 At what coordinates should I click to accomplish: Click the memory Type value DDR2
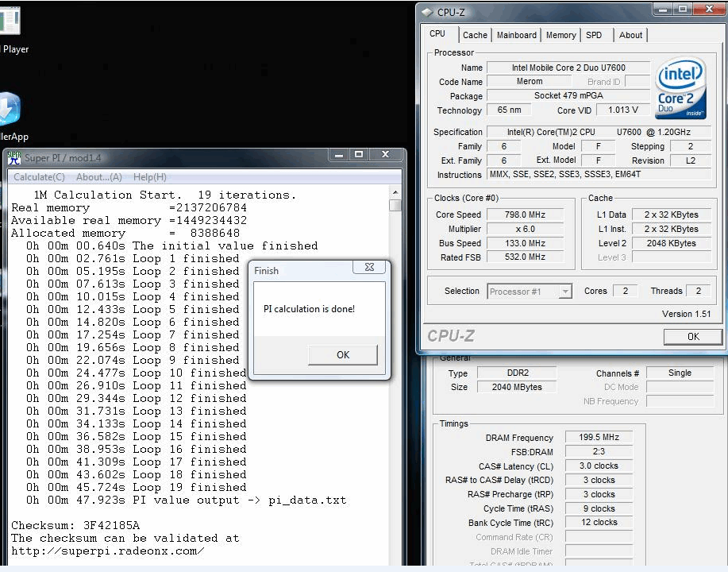(x=517, y=373)
